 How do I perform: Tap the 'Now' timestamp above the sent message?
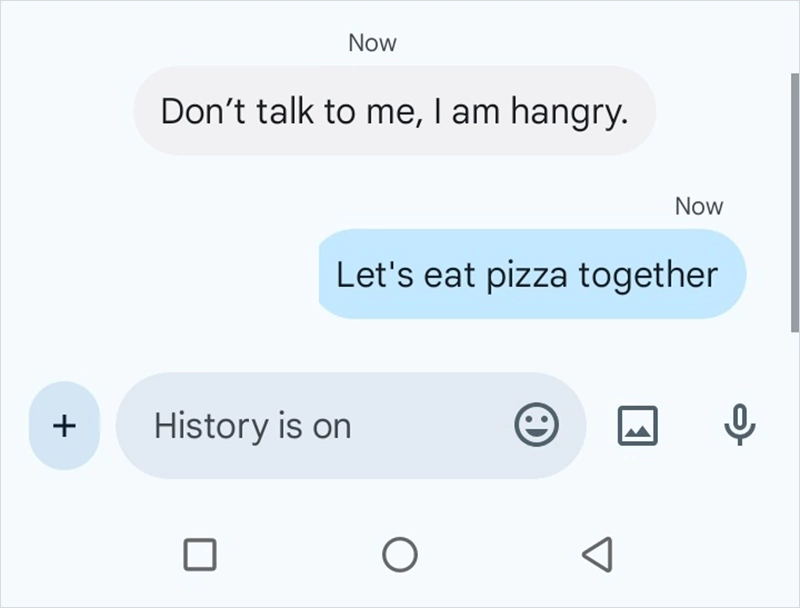coord(700,205)
